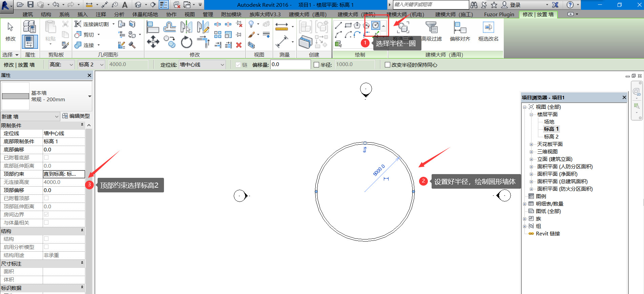Select the Rectangle draw tool
Viewport: 644px width, 294px height.
pyautogui.click(x=348, y=25)
